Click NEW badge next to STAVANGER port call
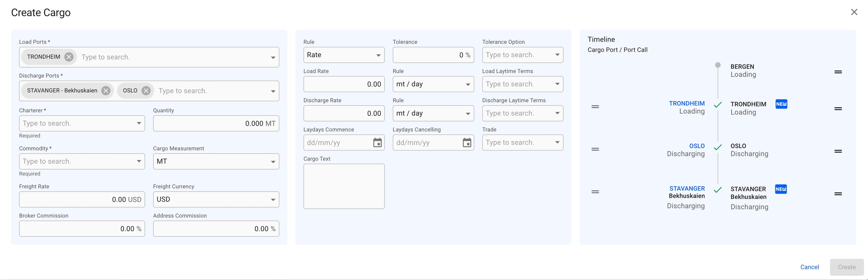The height and width of the screenshot is (280, 868). pyautogui.click(x=781, y=189)
